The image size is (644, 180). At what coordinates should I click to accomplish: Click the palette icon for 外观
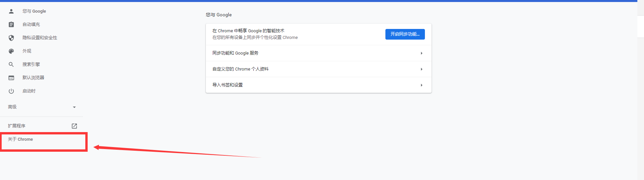[x=11, y=51]
